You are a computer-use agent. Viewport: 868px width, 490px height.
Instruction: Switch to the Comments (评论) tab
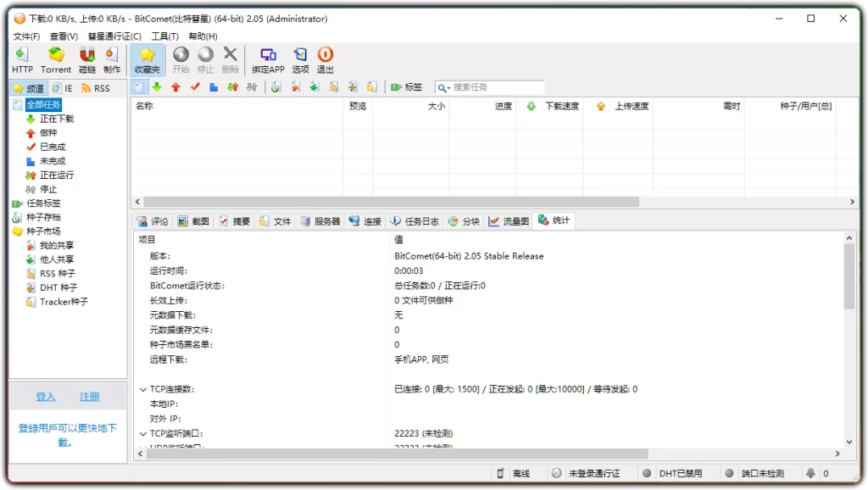point(153,221)
